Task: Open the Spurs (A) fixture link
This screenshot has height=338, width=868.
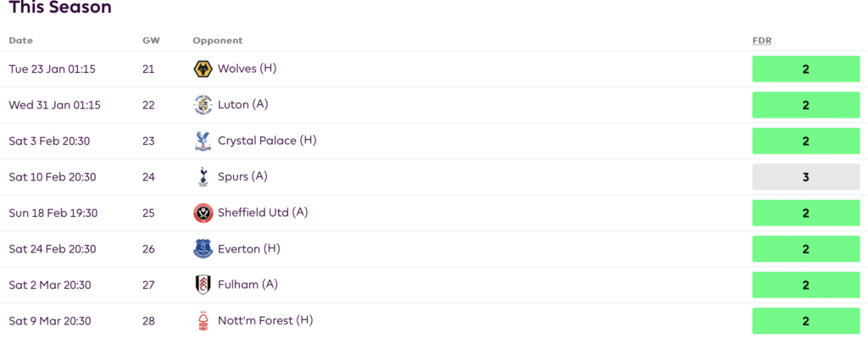Action: tap(243, 176)
